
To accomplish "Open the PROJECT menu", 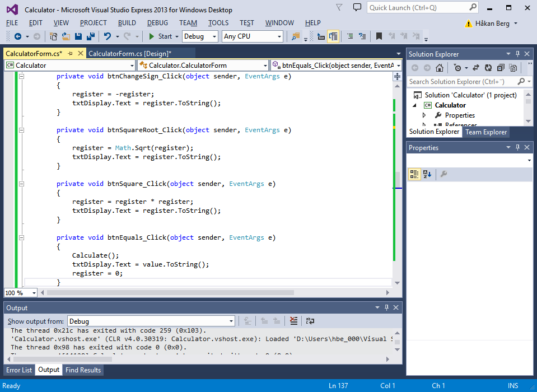I will click(x=93, y=23).
